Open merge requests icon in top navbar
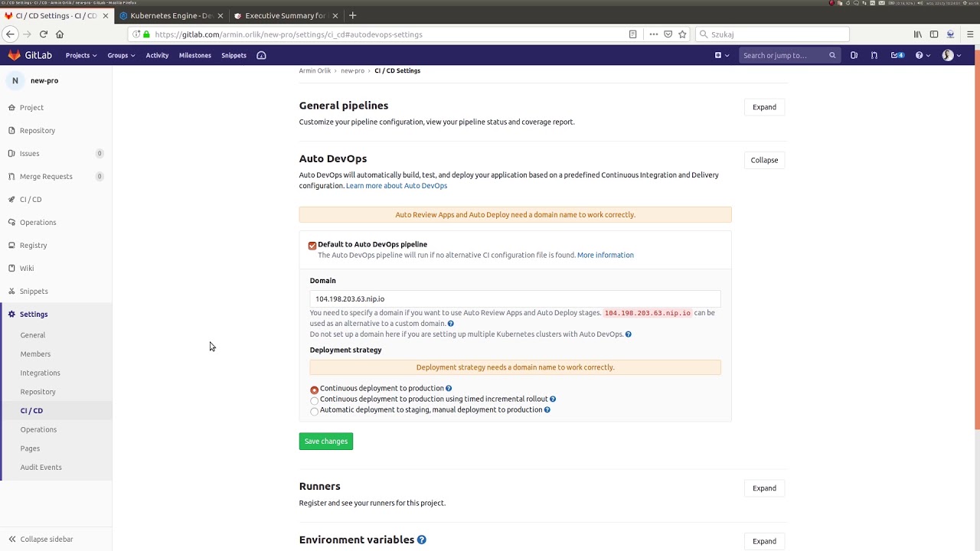The width and height of the screenshot is (980, 551). click(874, 55)
